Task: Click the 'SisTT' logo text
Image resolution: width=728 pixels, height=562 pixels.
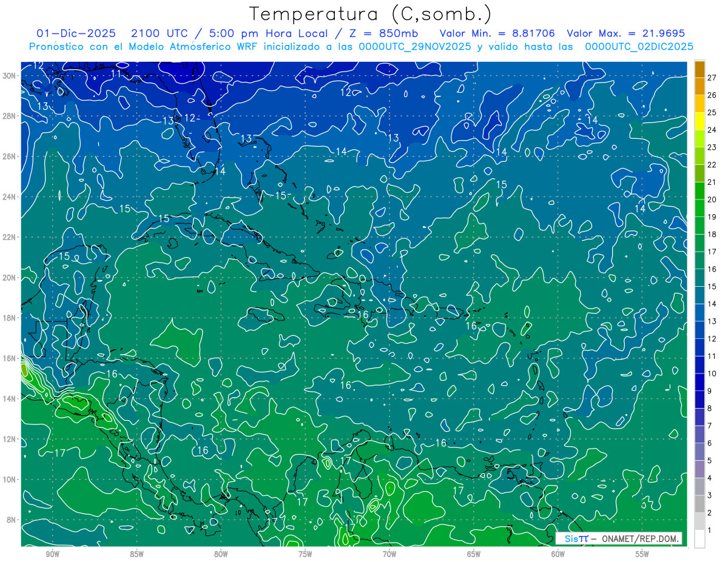Action: point(576,538)
